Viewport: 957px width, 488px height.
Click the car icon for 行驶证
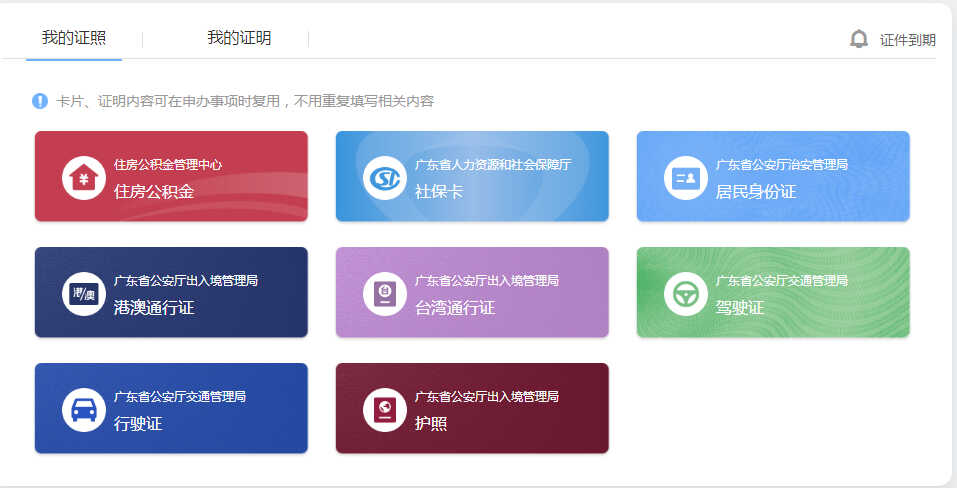[83, 410]
